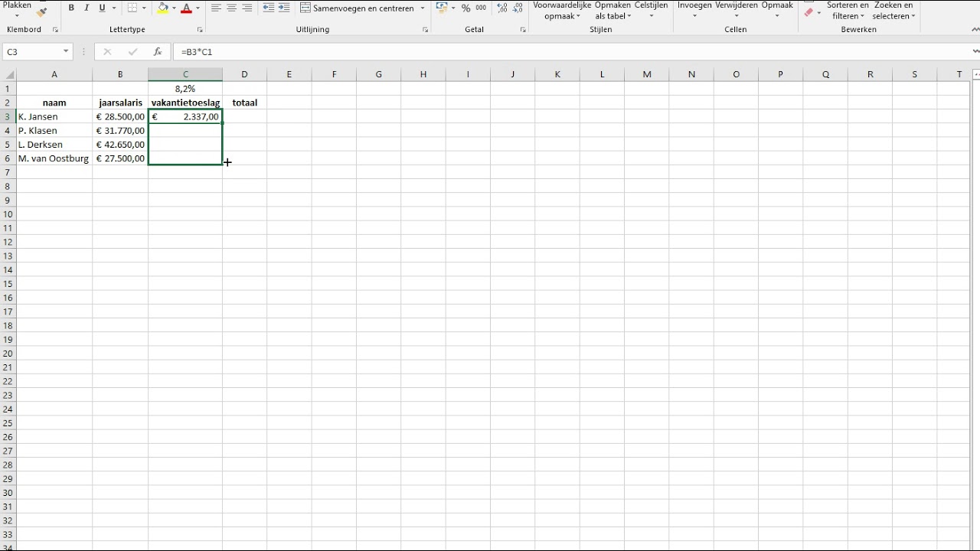
Task: Open the Klembord dialog launcher
Action: tap(55, 30)
